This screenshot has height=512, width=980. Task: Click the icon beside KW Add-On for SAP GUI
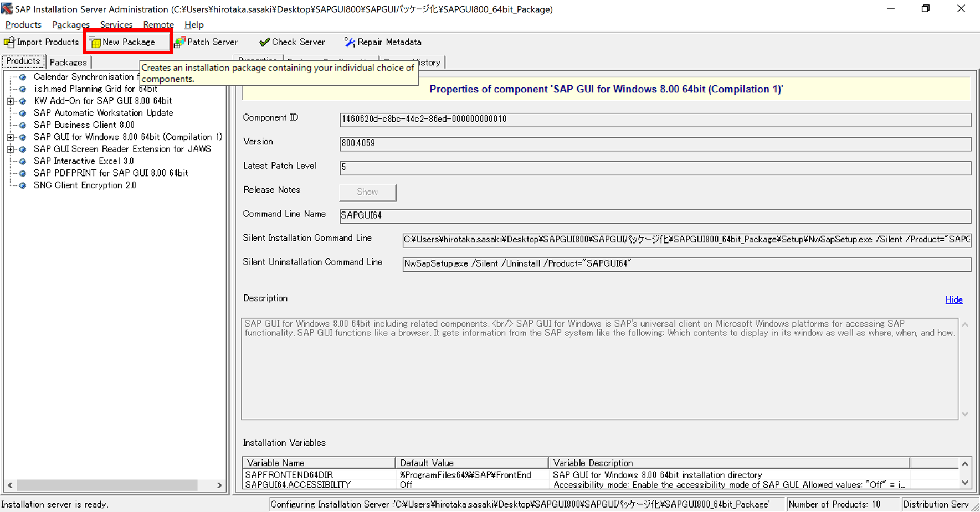tap(23, 101)
